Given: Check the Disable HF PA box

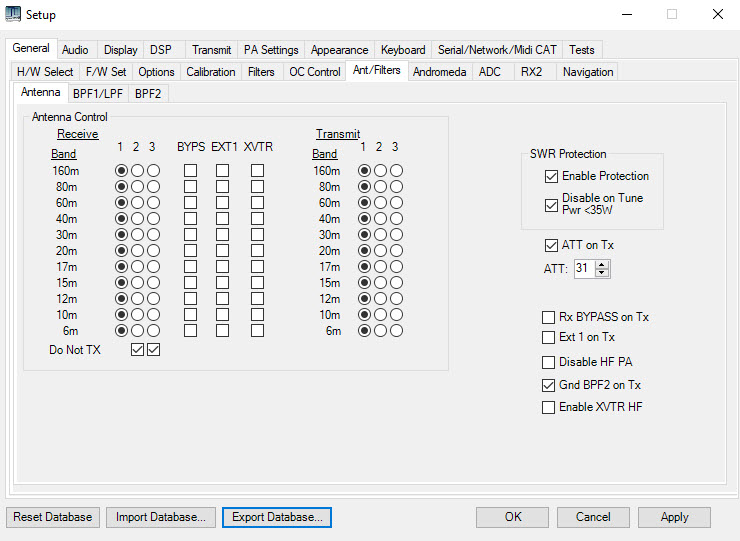Looking at the screenshot, I should 548,362.
